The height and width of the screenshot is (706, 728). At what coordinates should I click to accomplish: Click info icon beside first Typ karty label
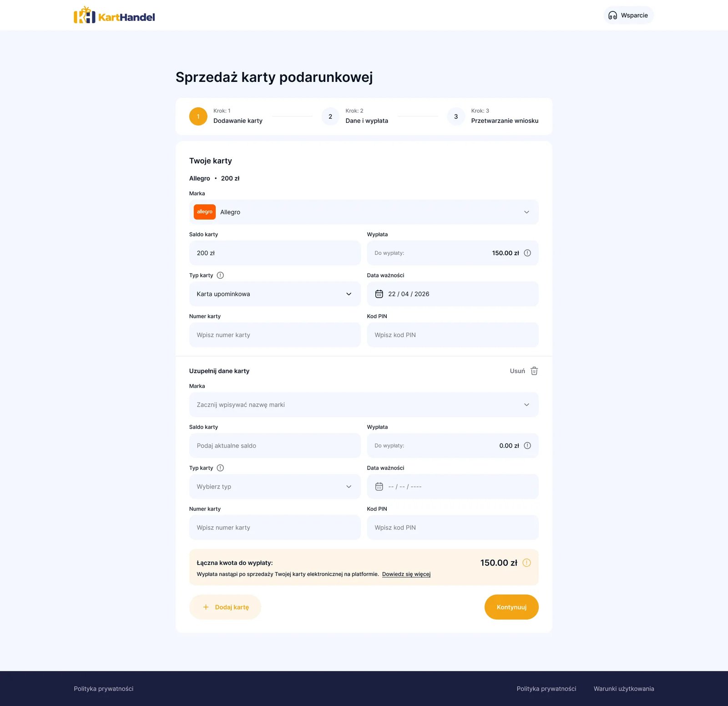[220, 275]
